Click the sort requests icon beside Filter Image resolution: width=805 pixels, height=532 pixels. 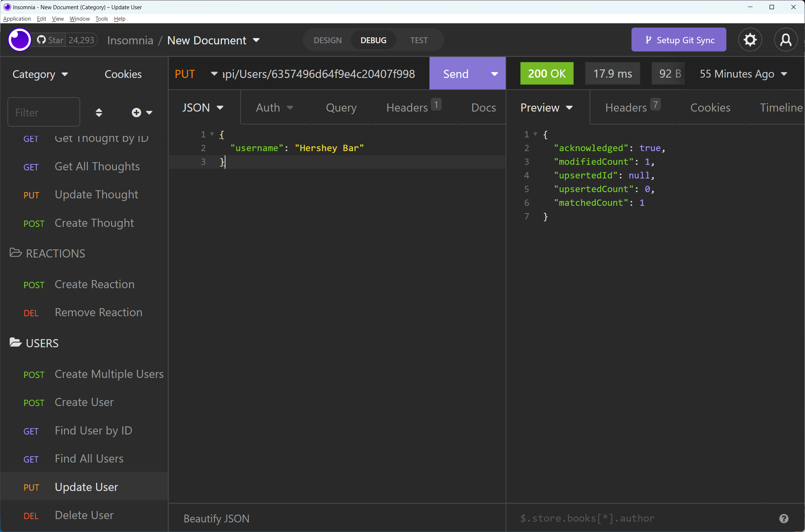[x=99, y=112]
